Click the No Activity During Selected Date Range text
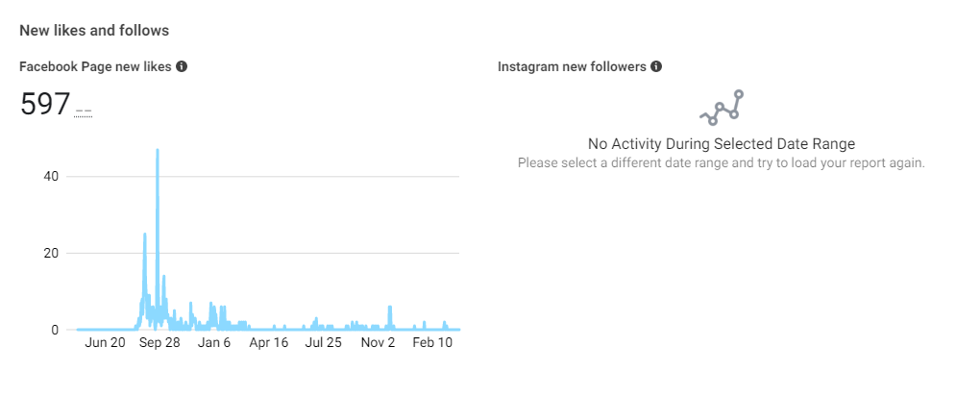This screenshot has width=980, height=396. point(722,144)
